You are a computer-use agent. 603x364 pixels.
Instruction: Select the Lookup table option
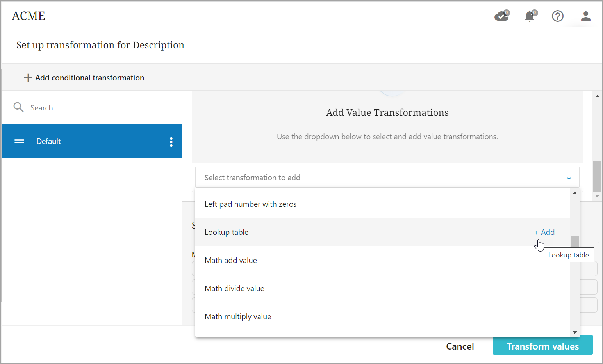click(227, 232)
